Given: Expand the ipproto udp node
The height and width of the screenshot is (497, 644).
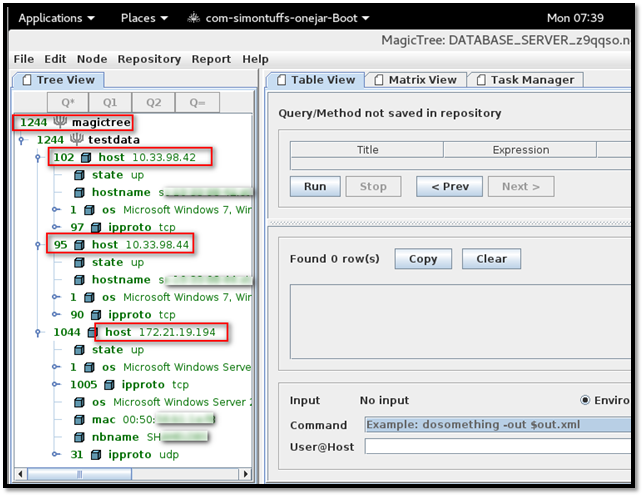Looking at the screenshot, I should [56, 455].
